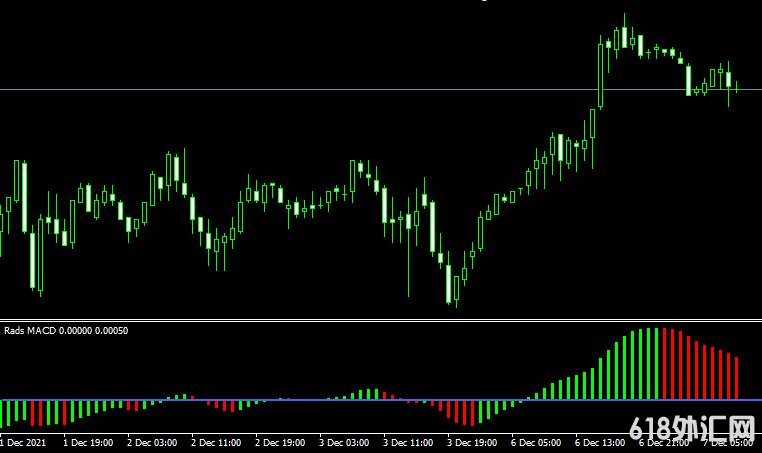
Task: Click the '2 Dec 03:00' time label
Action: pyautogui.click(x=152, y=443)
